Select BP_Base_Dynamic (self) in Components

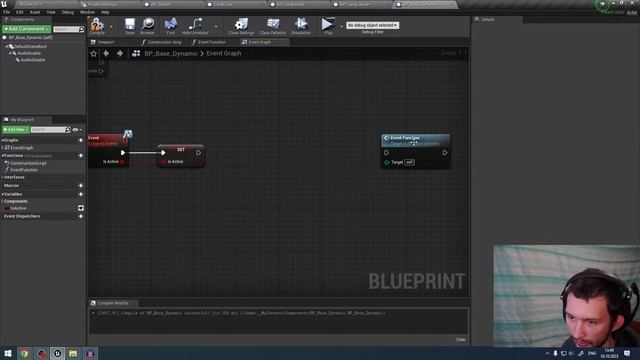30,38
